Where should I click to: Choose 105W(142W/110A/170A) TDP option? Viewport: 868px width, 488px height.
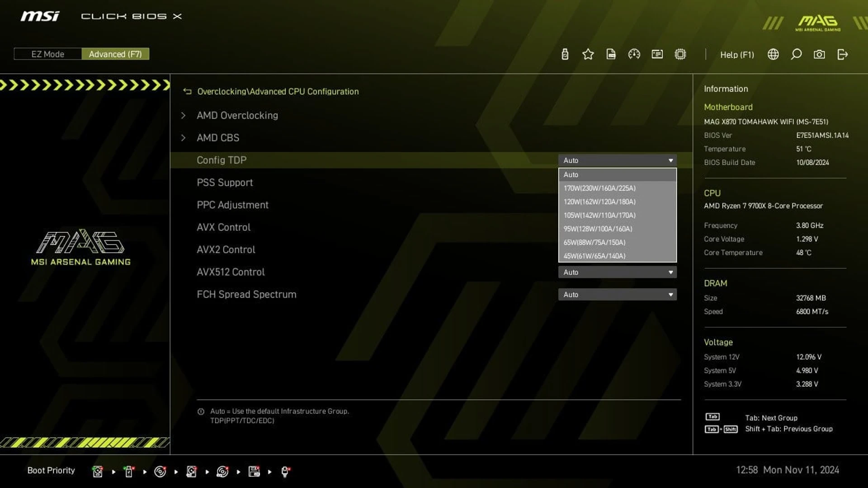(x=617, y=215)
